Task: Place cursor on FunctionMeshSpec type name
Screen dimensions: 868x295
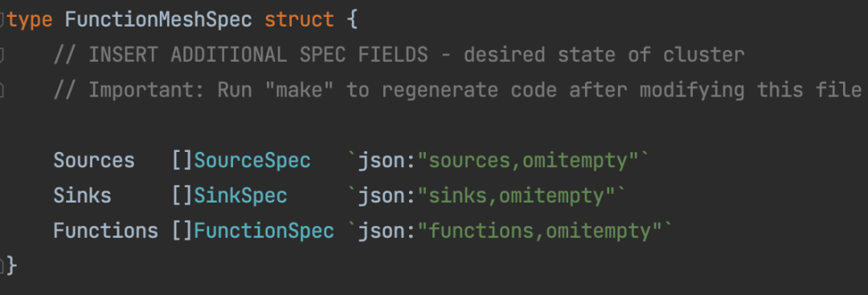Action: click(x=158, y=20)
